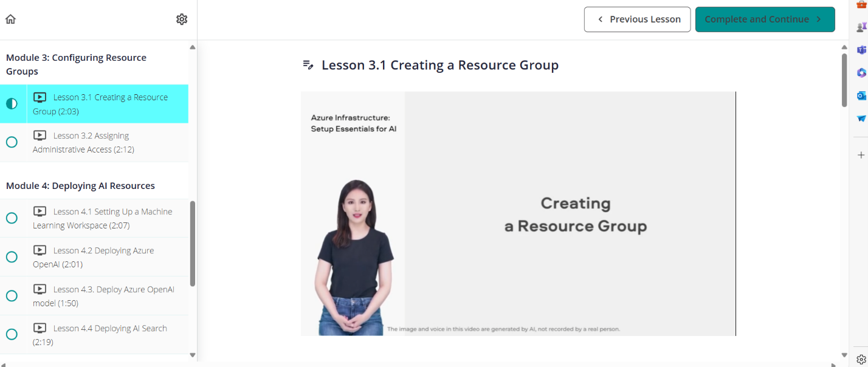The height and width of the screenshot is (367, 868).
Task: Toggle completion circle for Lesson 4.1
Action: point(12,218)
